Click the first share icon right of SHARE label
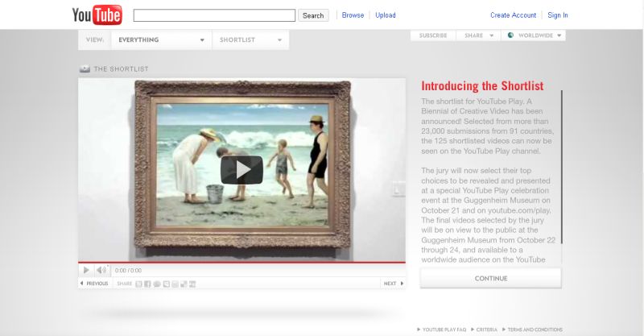Image resolution: width=644 pixels, height=336 pixels. click(x=138, y=284)
